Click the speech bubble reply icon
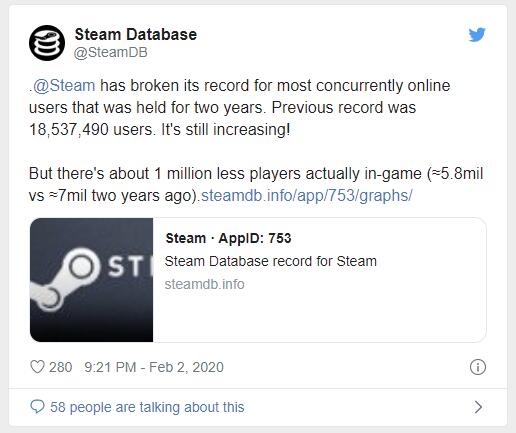 (x=37, y=407)
